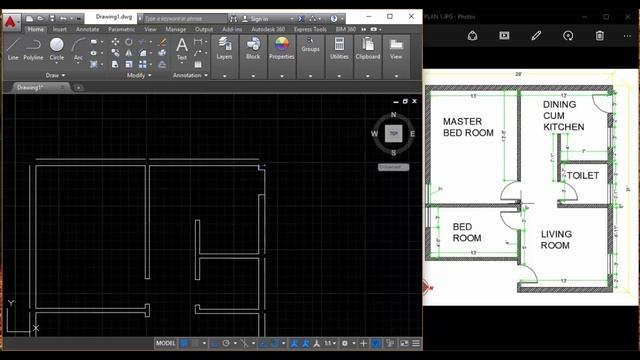Select the Line tool
This screenshot has width=640, height=360.
click(x=13, y=49)
